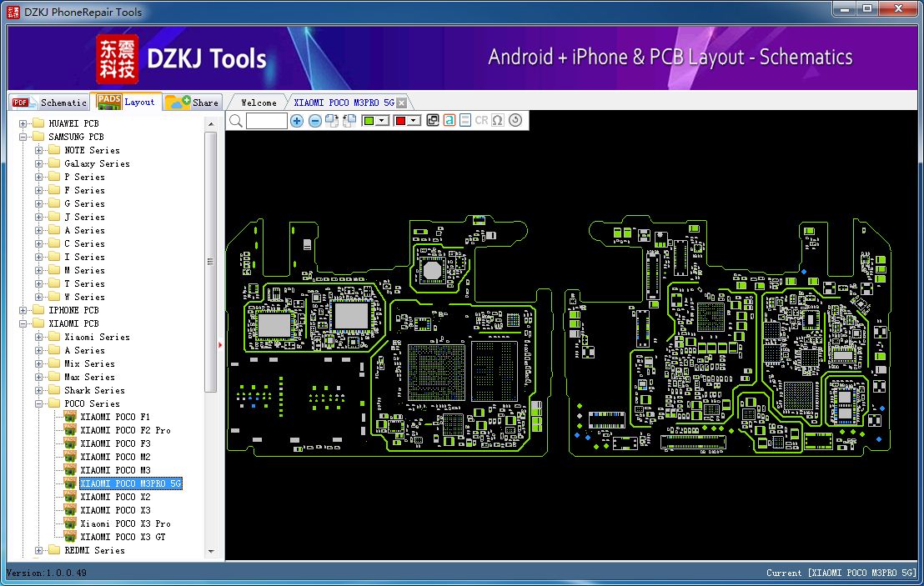Expand the Shark Series folder

pyautogui.click(x=38, y=390)
